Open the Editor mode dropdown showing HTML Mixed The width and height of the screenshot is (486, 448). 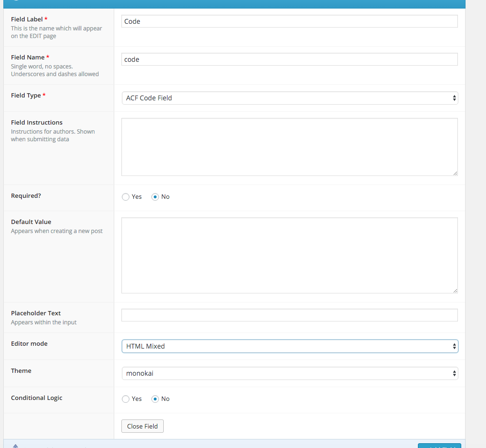(x=290, y=346)
